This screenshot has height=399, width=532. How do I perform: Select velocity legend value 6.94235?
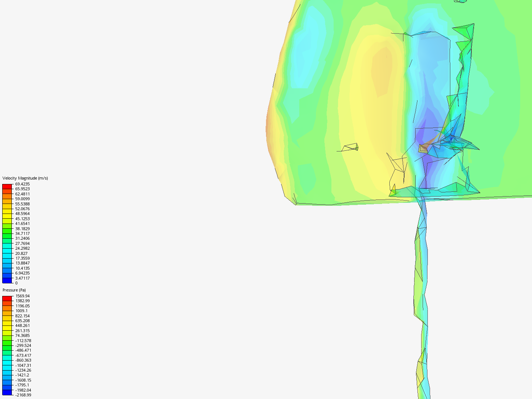coord(23,273)
